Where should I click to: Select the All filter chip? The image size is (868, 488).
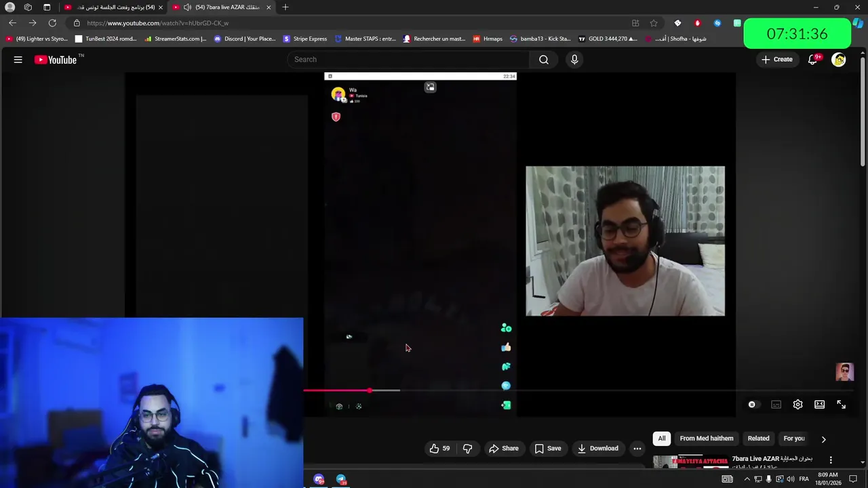click(662, 439)
